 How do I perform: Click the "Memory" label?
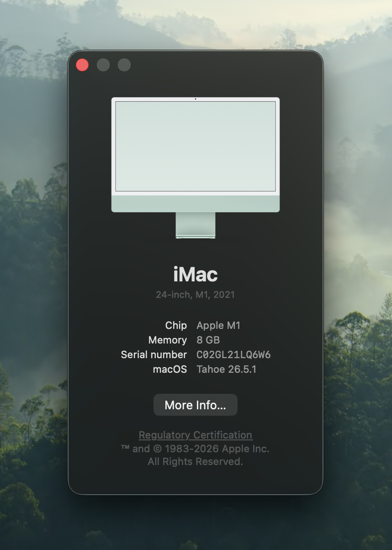(x=168, y=340)
